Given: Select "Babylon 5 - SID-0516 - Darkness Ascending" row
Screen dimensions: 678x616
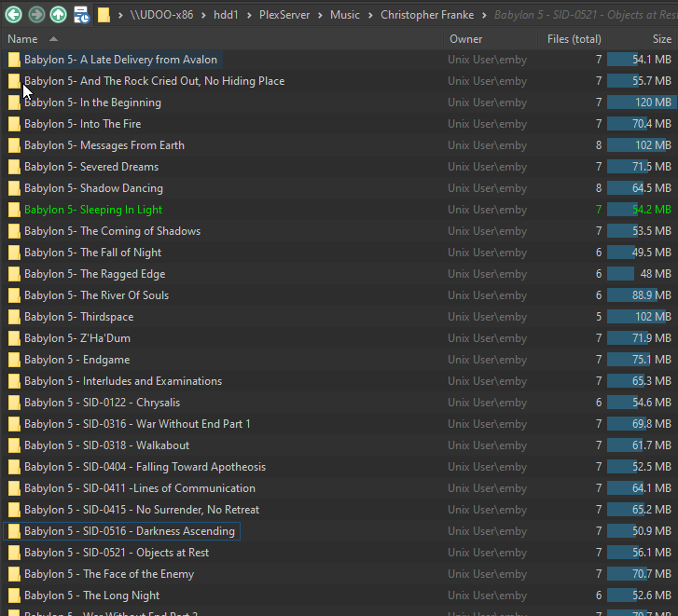Looking at the screenshot, I should pyautogui.click(x=339, y=531).
